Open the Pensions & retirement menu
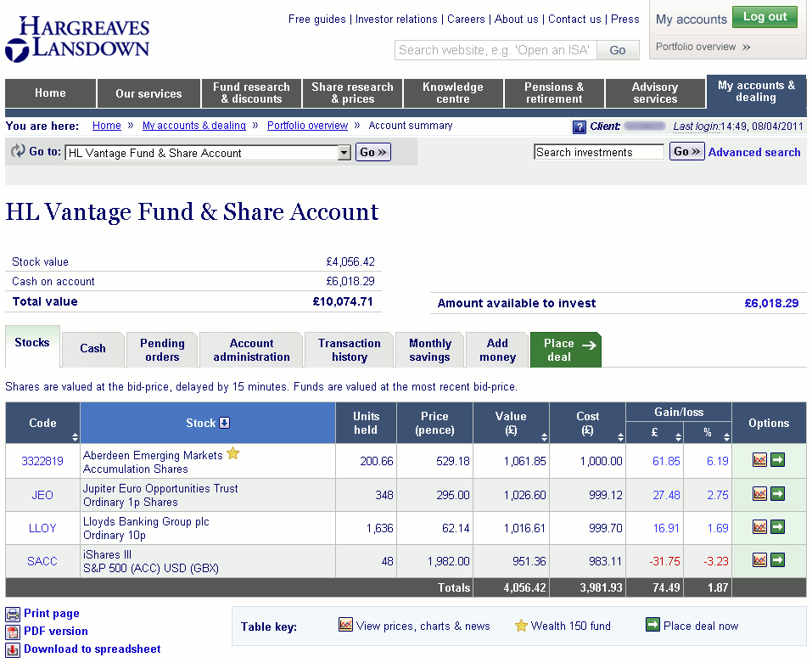 click(x=554, y=93)
